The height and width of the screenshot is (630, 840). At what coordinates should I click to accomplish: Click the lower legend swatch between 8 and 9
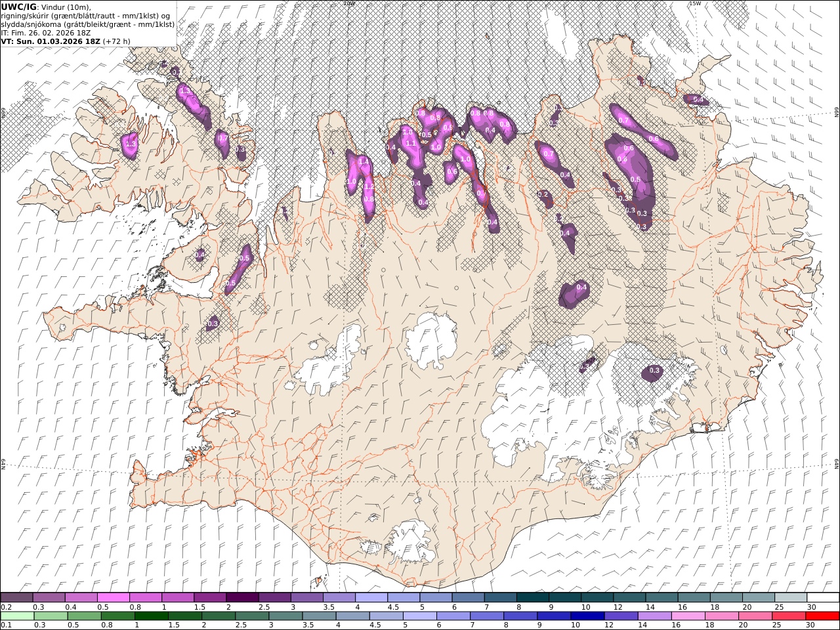(519, 616)
